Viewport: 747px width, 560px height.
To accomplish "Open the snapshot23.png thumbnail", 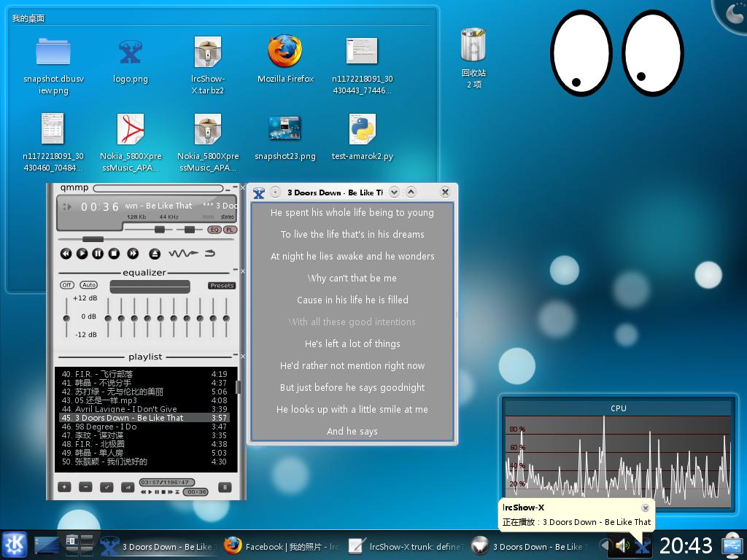I will coord(285,128).
